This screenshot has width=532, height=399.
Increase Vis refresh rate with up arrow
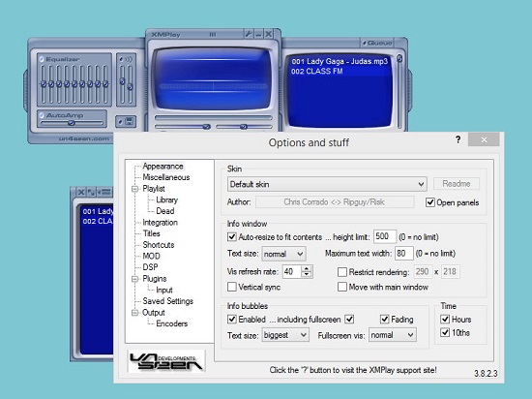307,268
